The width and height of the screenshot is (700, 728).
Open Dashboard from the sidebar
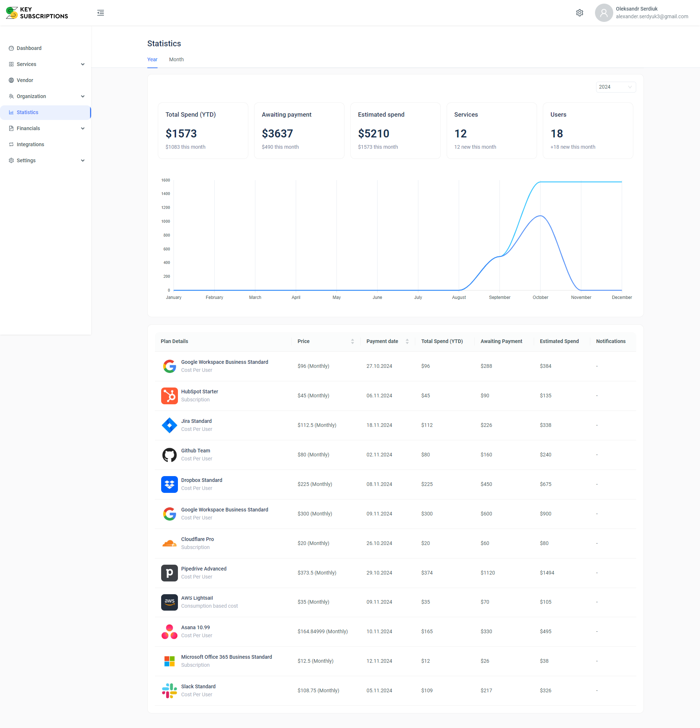(x=45, y=48)
